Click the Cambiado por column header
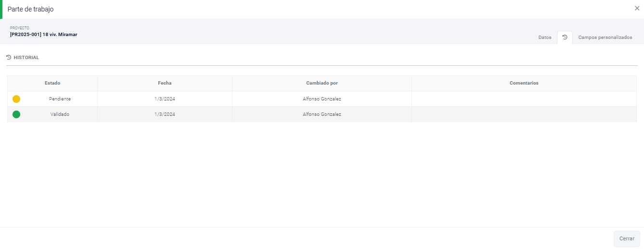Viewport: 644px width, 249px height. click(x=322, y=83)
